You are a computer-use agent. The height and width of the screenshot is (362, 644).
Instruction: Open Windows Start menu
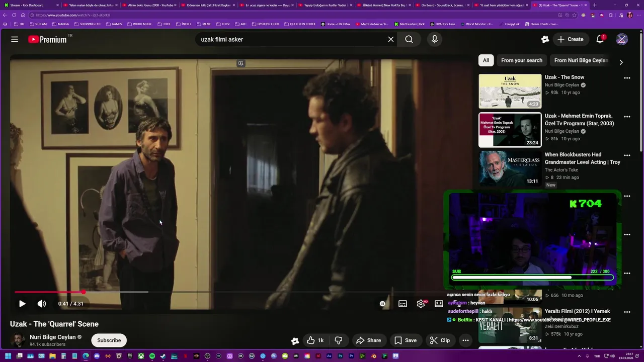click(7, 356)
